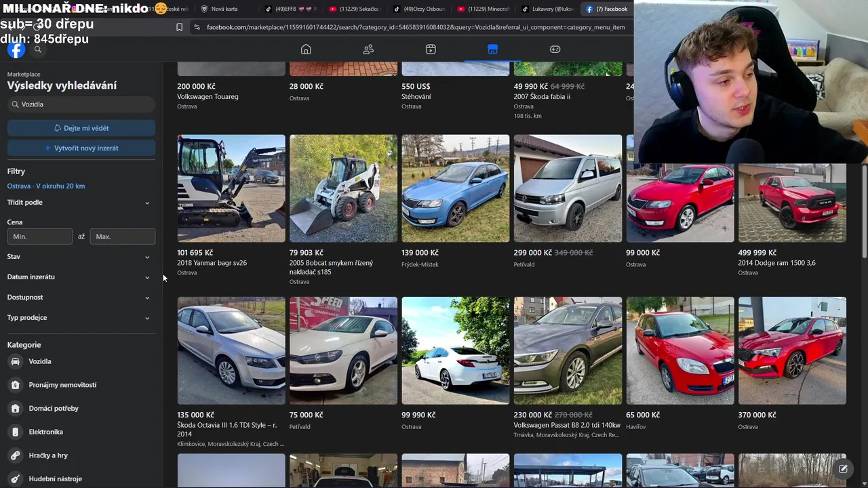Image resolution: width=868 pixels, height=488 pixels.
Task: Click the Volkswagen Passat B8 2.0 tdi title
Action: [567, 425]
